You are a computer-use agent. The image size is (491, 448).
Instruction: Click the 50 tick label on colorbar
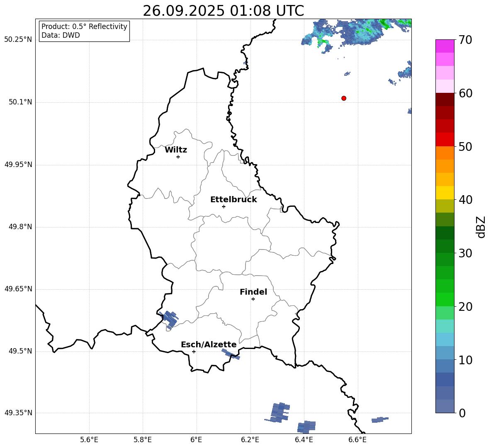click(465, 147)
